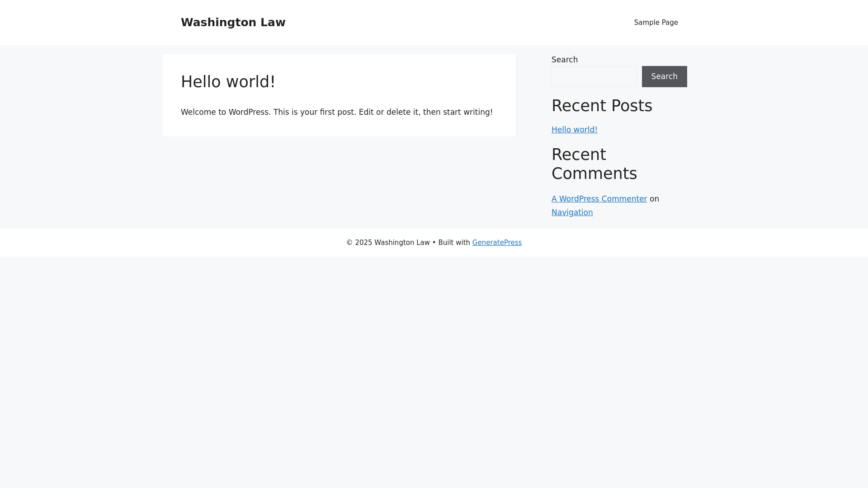Focus the sidebar search input field
The height and width of the screenshot is (488, 868).
coord(594,76)
